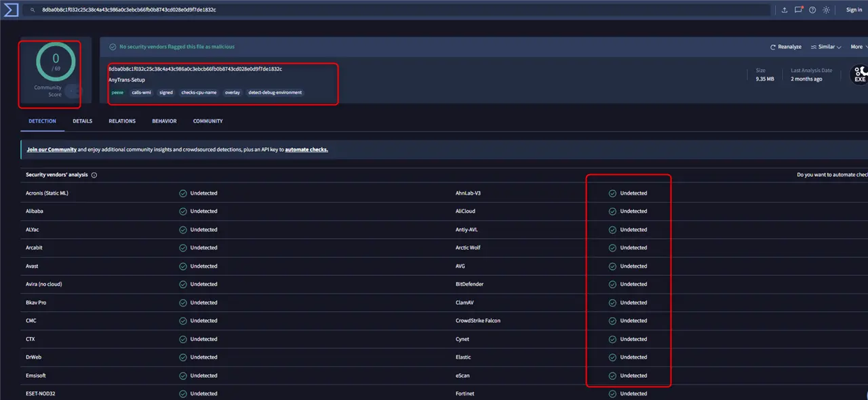Screen dimensions: 868x400
Task: Click the AnyTrans-Setup file name
Action: [127, 80]
